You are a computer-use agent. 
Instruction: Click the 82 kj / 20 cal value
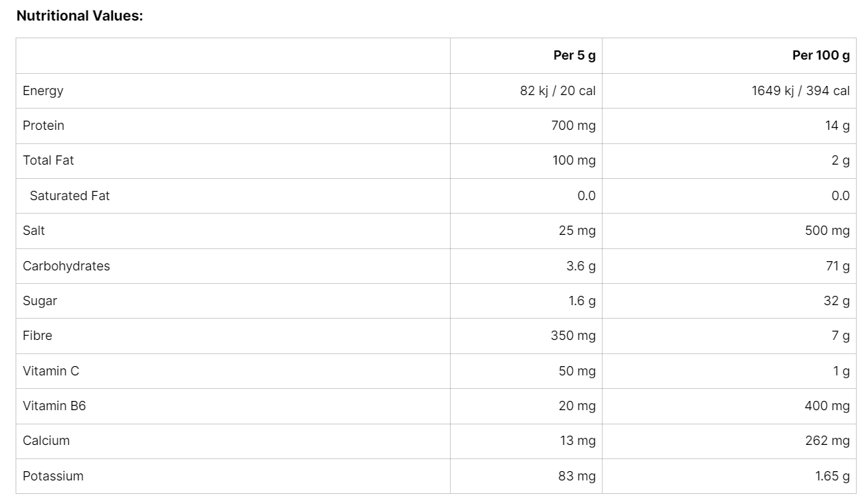pos(557,91)
